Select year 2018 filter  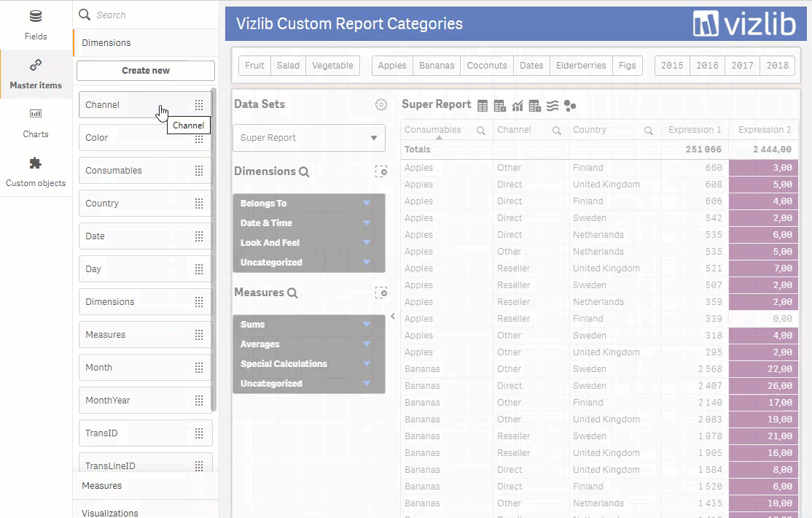click(x=777, y=66)
